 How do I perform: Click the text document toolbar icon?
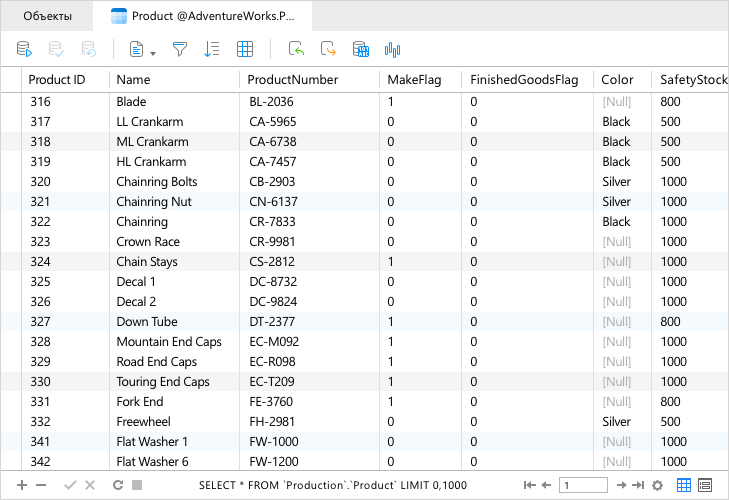[x=136, y=49]
